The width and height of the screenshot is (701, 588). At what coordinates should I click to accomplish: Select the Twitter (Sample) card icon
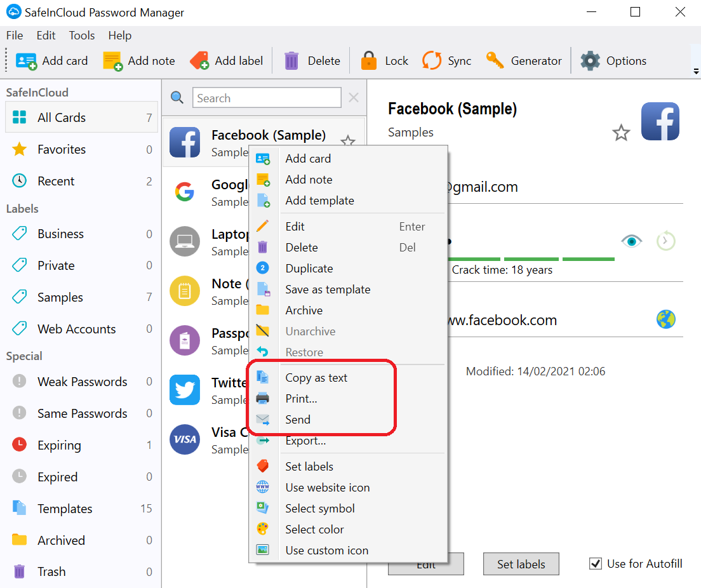(185, 390)
